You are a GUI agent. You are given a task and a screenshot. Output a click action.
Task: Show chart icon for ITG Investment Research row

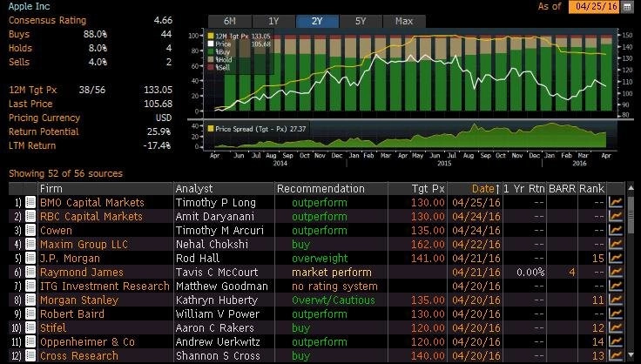pyautogui.click(x=615, y=286)
